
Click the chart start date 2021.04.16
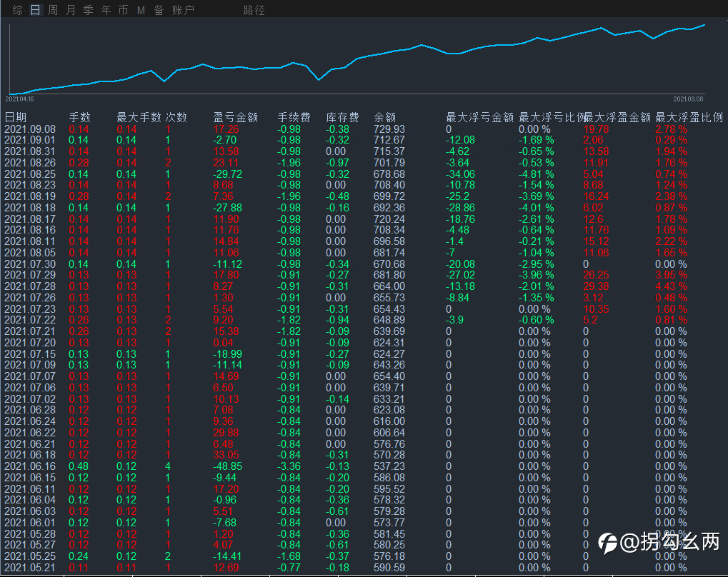(x=19, y=99)
